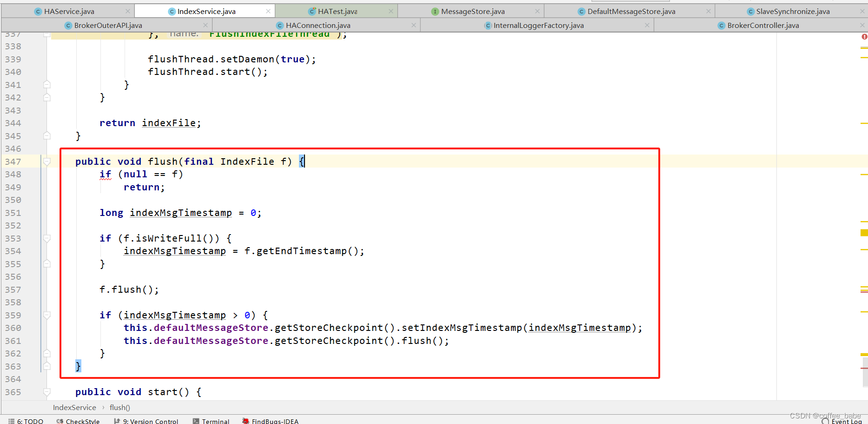
Task: Click fold end marker at line 341
Action: click(x=47, y=85)
